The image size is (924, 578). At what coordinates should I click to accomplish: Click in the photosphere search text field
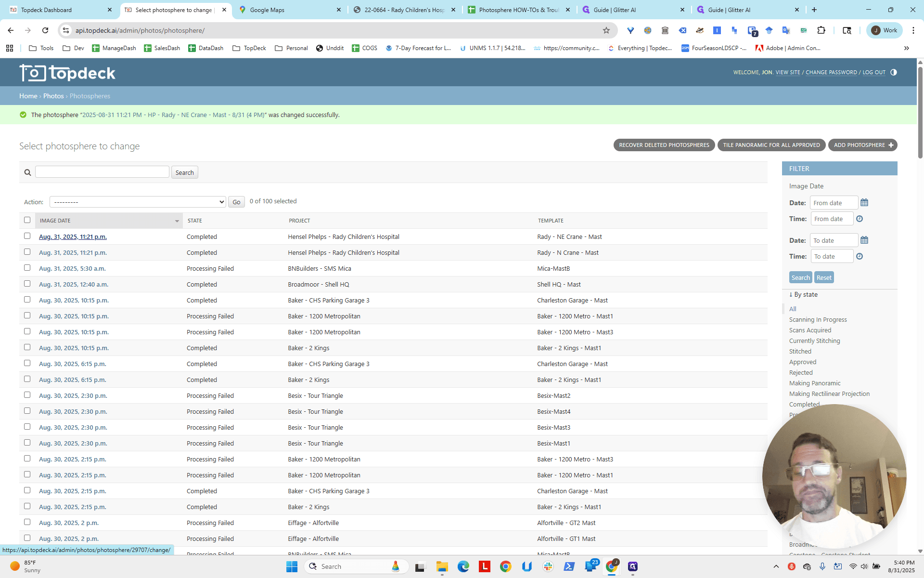pyautogui.click(x=102, y=172)
